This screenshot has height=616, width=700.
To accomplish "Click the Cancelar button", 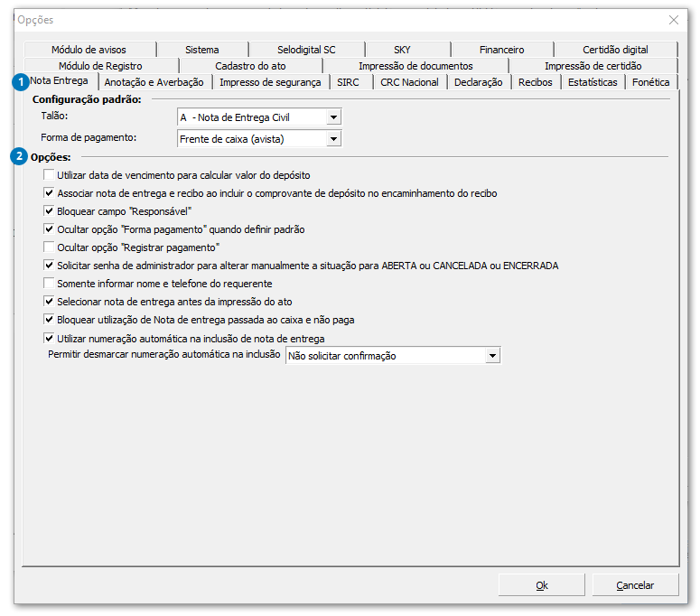I will tap(635, 585).
